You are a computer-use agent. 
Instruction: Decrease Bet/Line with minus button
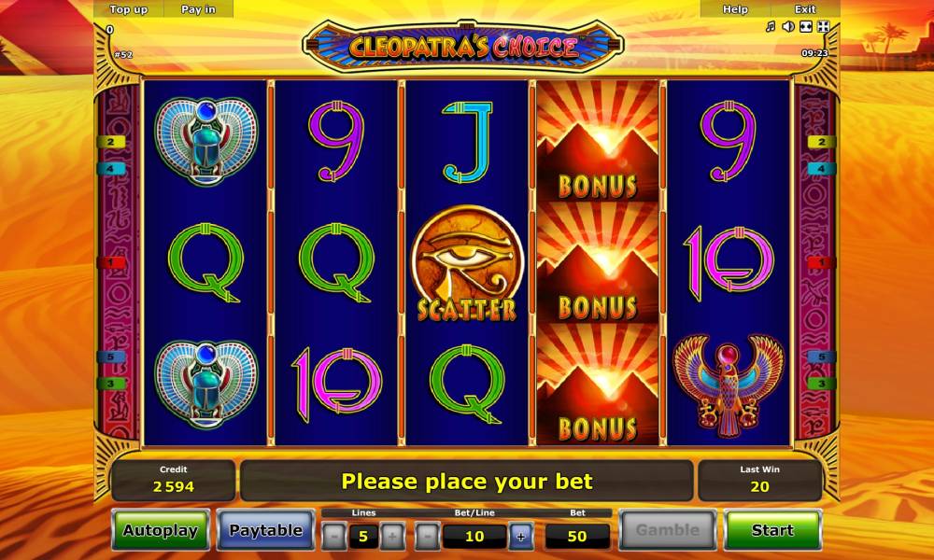(x=427, y=536)
